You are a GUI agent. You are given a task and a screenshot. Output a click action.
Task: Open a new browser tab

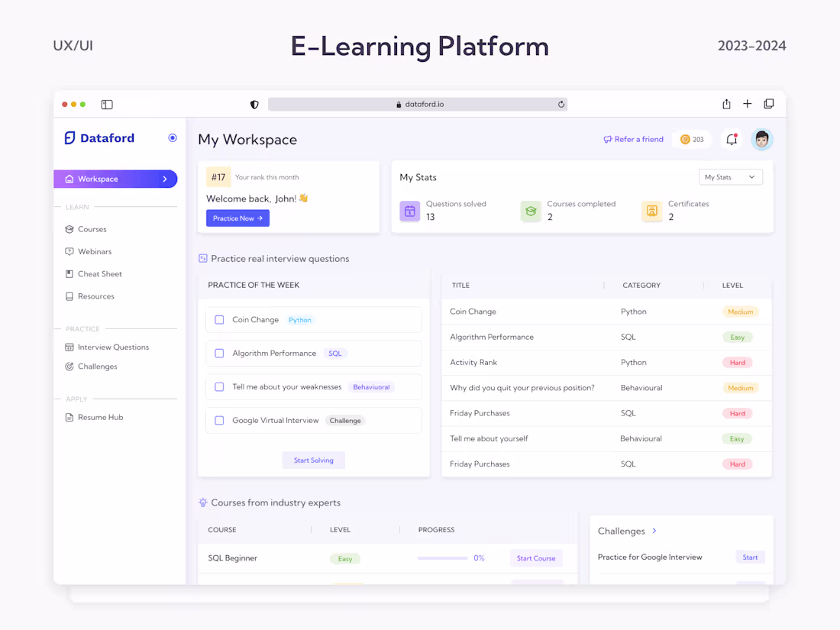click(747, 104)
